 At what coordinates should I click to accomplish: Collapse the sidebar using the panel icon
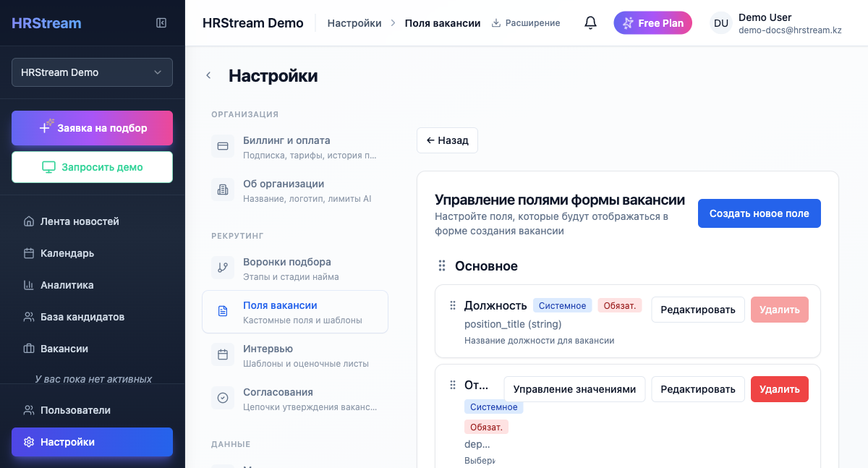[x=161, y=22]
